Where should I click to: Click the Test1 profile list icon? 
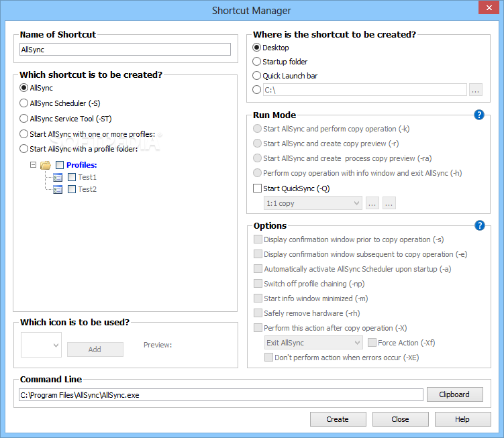click(x=58, y=177)
